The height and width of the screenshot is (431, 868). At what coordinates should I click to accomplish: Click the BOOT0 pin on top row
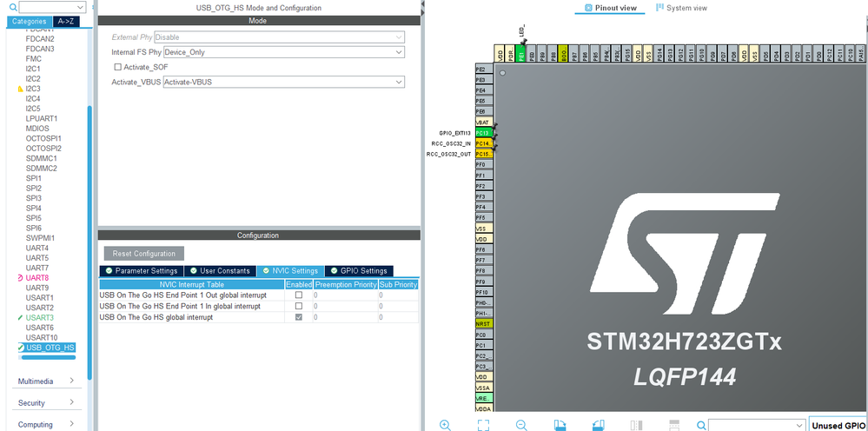(564, 54)
